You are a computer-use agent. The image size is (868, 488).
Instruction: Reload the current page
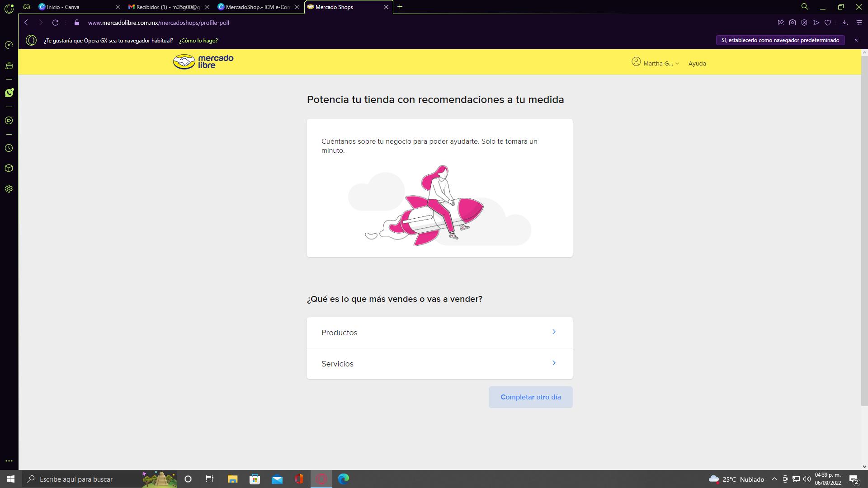[55, 23]
